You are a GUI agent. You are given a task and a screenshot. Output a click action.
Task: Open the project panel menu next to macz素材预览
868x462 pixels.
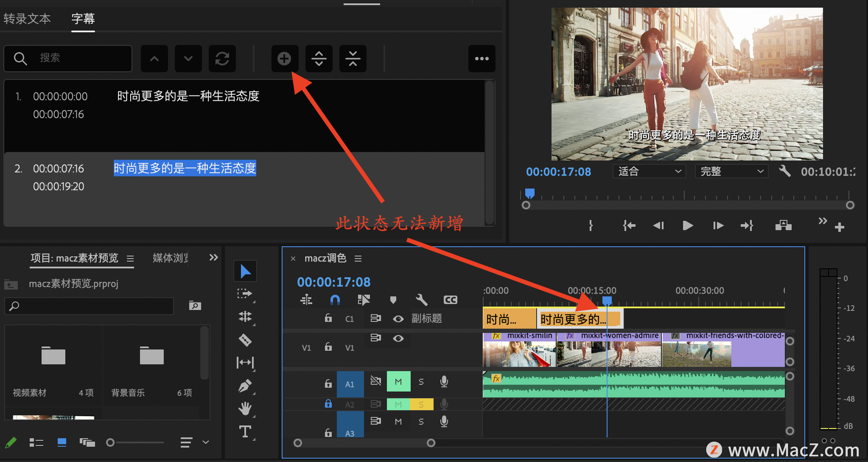(130, 258)
